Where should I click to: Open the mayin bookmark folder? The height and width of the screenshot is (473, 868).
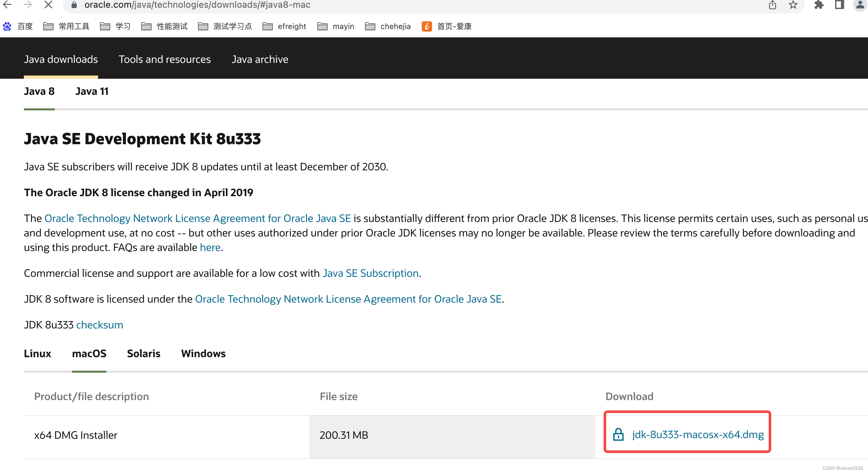click(336, 26)
